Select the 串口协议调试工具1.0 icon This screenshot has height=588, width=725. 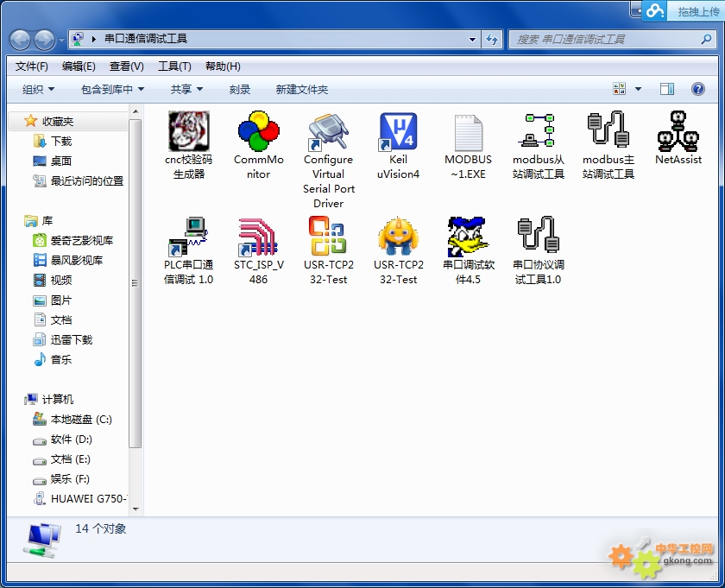[539, 235]
